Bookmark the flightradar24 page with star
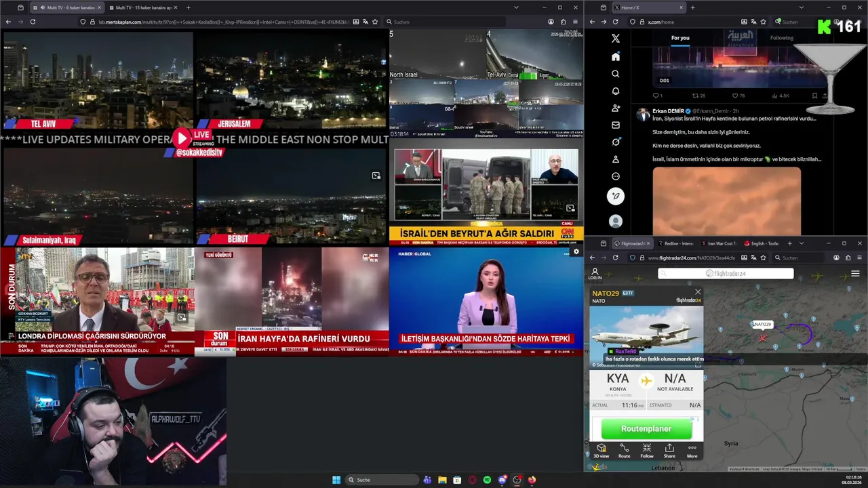868x488 pixels. (x=763, y=258)
